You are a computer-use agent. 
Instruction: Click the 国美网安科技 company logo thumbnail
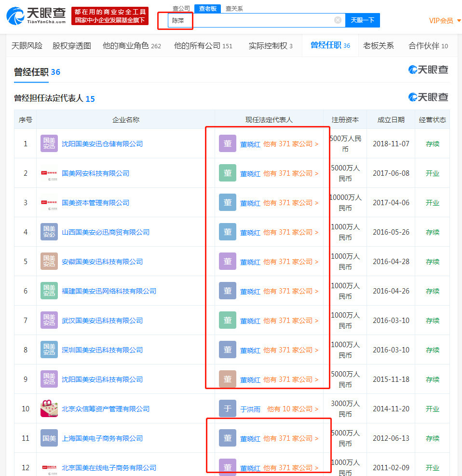tap(49, 173)
